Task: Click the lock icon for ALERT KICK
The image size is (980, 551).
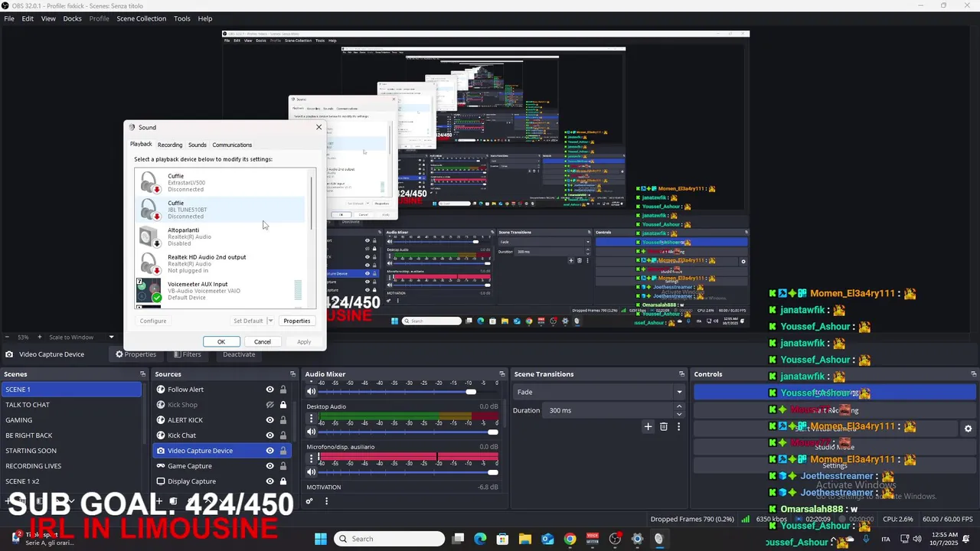Action: coord(283,420)
